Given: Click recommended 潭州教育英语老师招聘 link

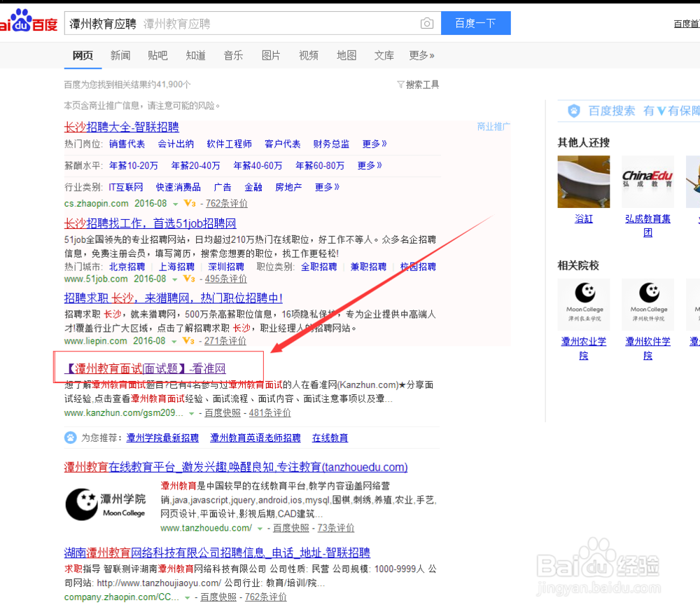Looking at the screenshot, I should [x=255, y=438].
